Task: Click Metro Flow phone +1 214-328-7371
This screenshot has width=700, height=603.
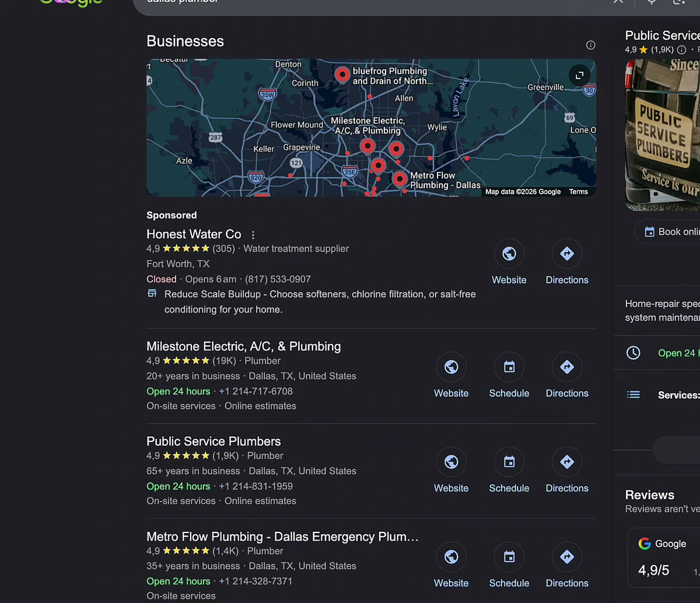Action: coord(256,581)
